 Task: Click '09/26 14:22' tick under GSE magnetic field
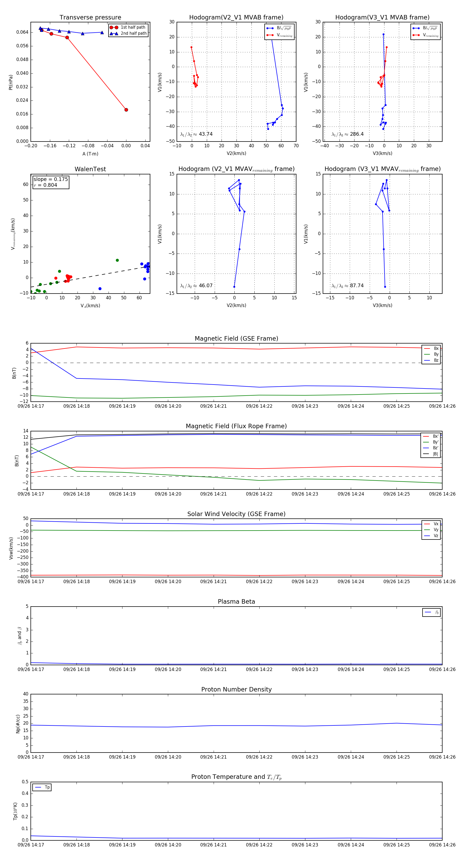click(259, 406)
